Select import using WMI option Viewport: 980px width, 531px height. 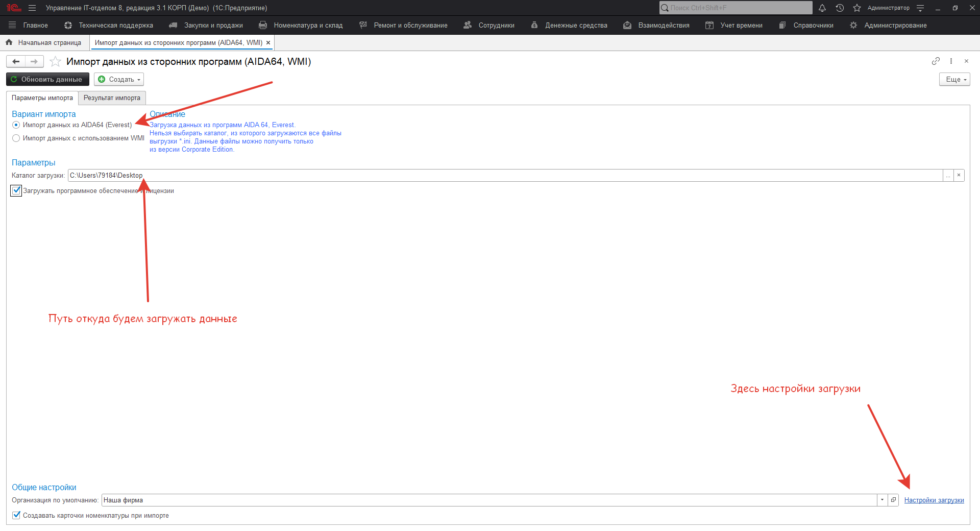point(16,138)
